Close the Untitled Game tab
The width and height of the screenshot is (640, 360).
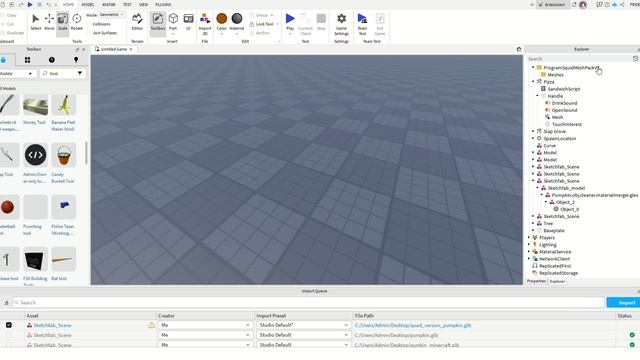click(131, 49)
